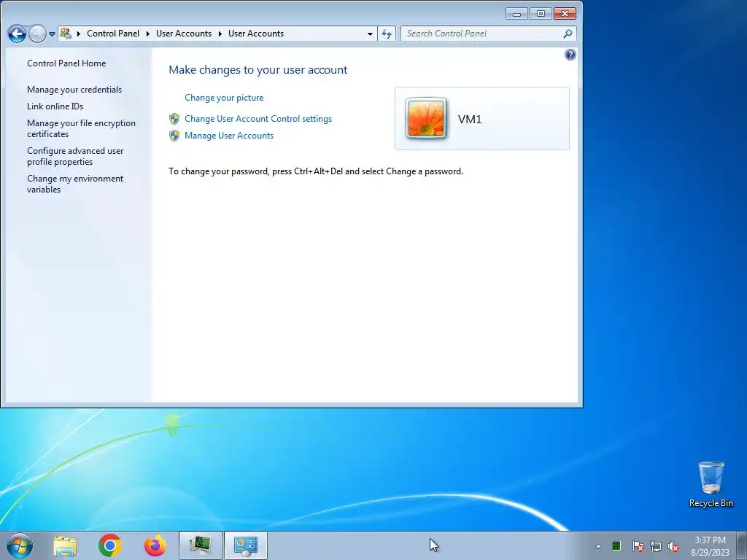Open Windows Explorer from taskbar

click(x=65, y=545)
